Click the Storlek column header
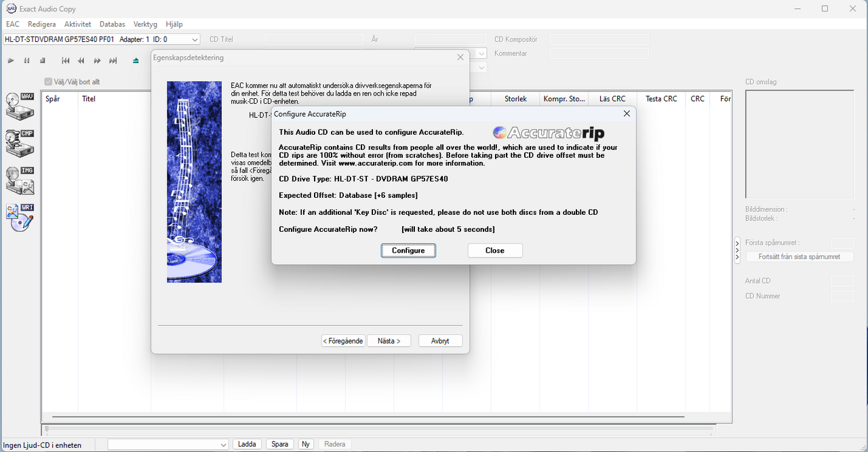 coord(515,99)
